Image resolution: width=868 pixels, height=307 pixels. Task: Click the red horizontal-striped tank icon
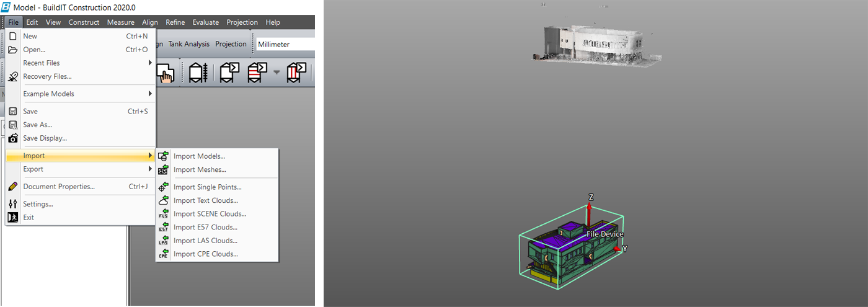pyautogui.click(x=257, y=72)
